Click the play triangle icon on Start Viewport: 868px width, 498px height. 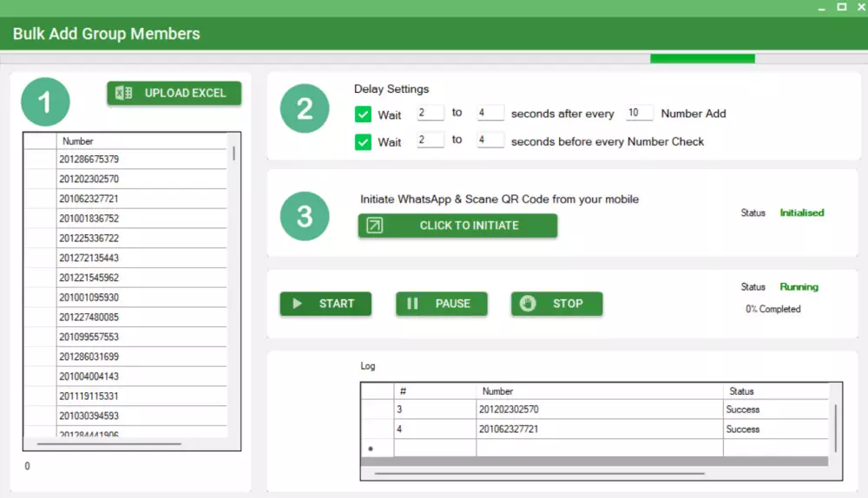click(x=297, y=304)
